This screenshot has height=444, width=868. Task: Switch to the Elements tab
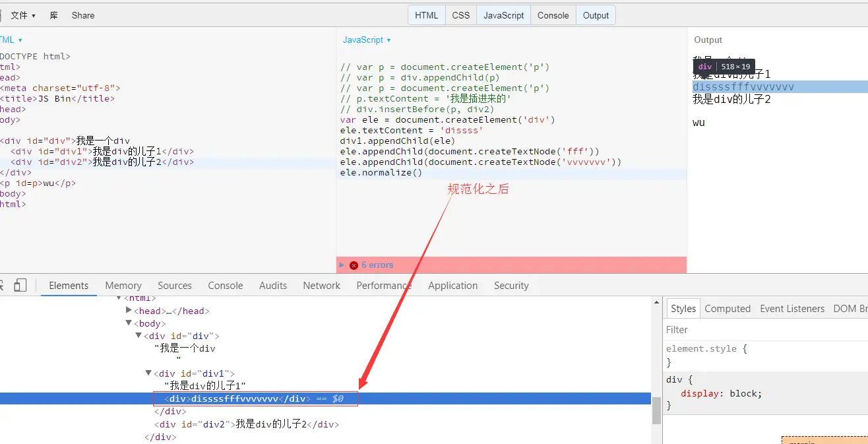coord(69,286)
